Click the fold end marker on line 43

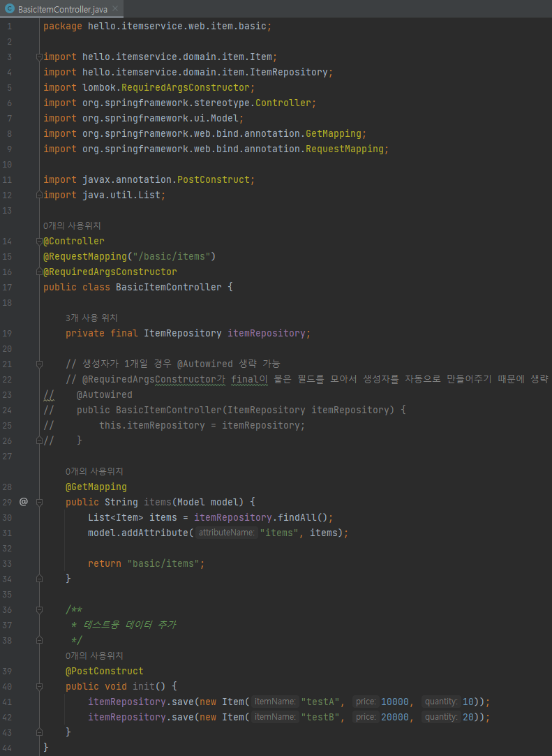click(40, 732)
